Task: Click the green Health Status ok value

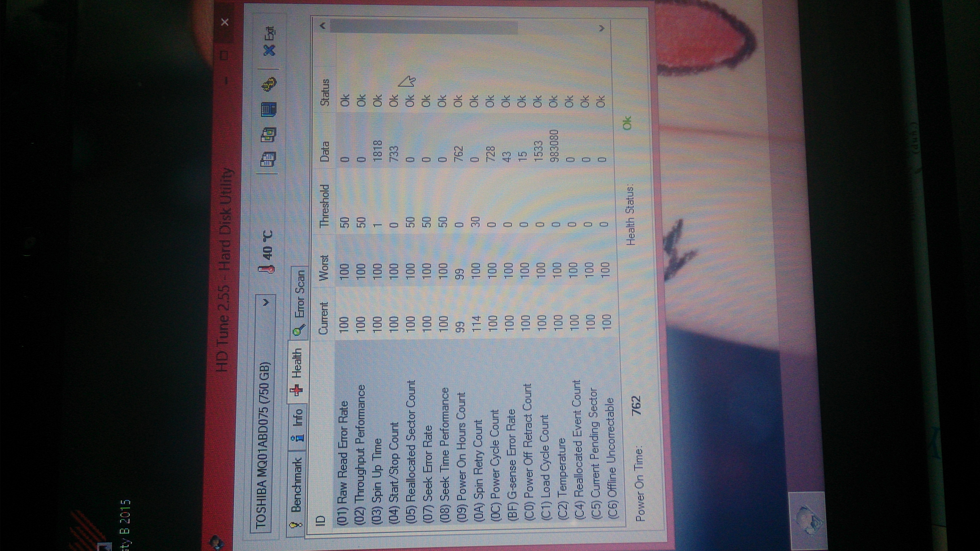Action: pos(627,123)
